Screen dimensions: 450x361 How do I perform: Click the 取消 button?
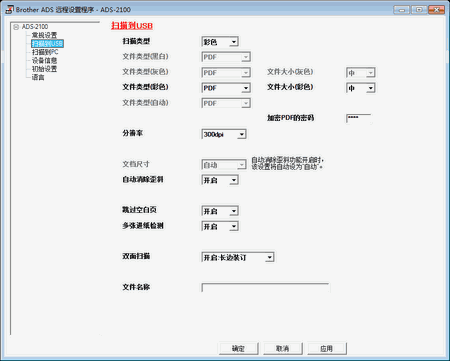tap(283, 348)
